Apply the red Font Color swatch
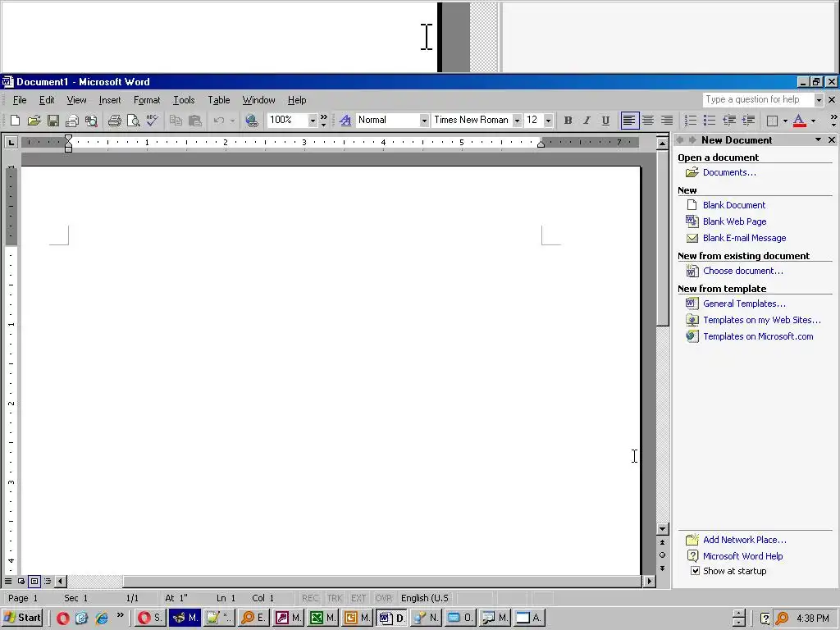This screenshot has height=630, width=840. 799,121
